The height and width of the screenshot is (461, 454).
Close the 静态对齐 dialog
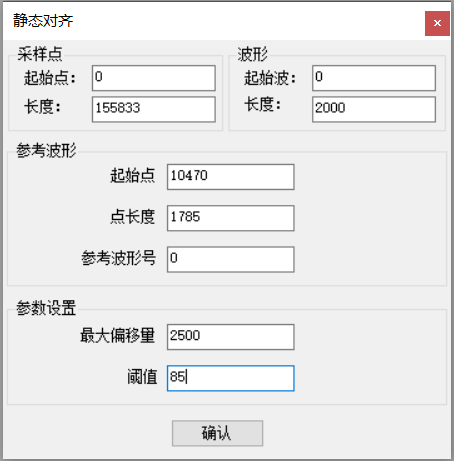pyautogui.click(x=437, y=23)
